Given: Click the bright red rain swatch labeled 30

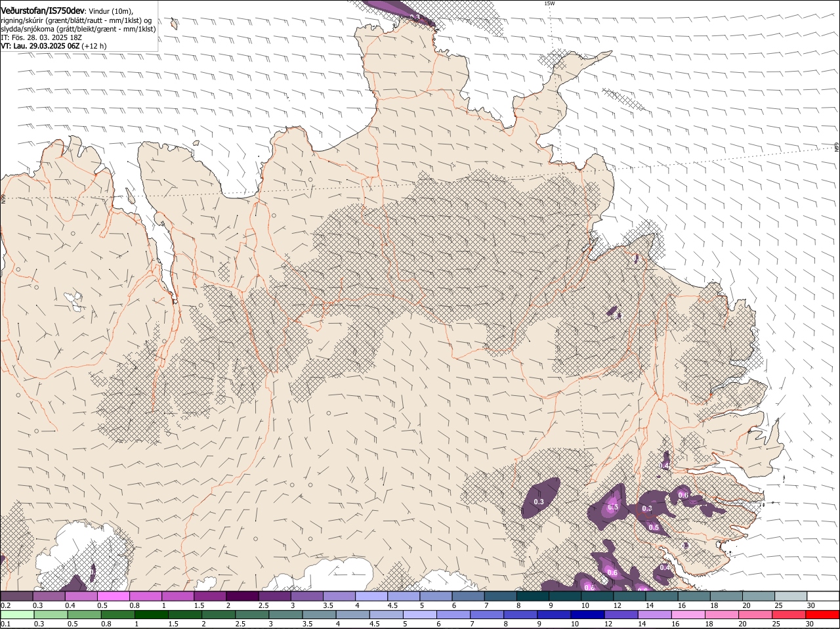Looking at the screenshot, I should 822,615.
